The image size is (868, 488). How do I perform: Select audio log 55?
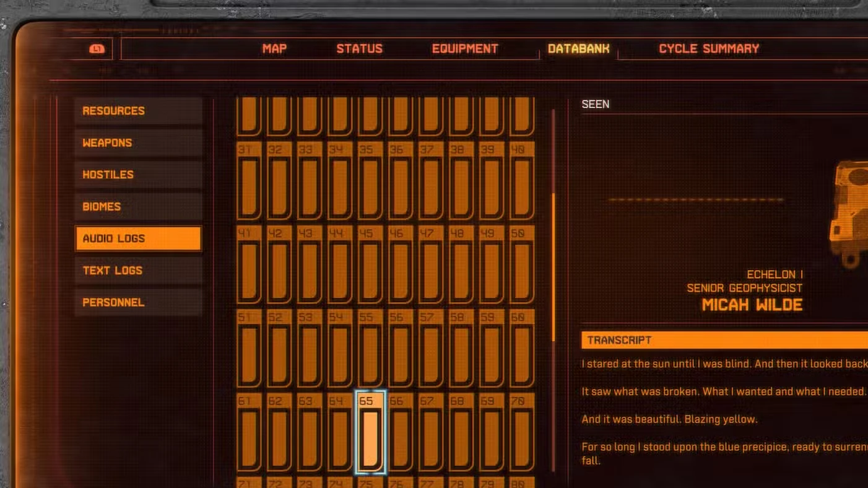coord(370,348)
